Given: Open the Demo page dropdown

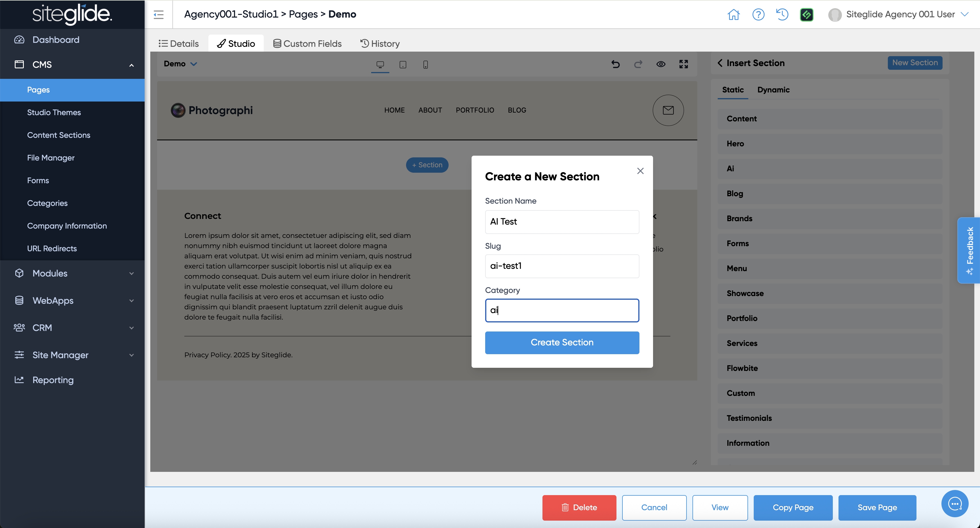Looking at the screenshot, I should (x=180, y=64).
